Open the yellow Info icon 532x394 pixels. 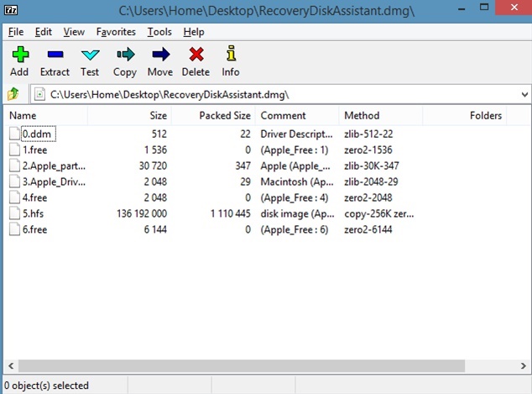[231, 53]
